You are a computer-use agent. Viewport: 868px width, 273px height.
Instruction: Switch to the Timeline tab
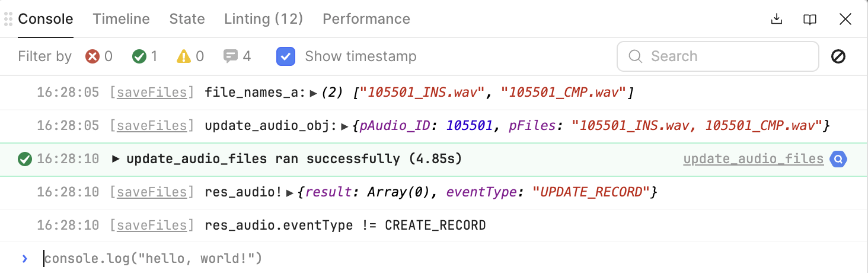pos(121,19)
